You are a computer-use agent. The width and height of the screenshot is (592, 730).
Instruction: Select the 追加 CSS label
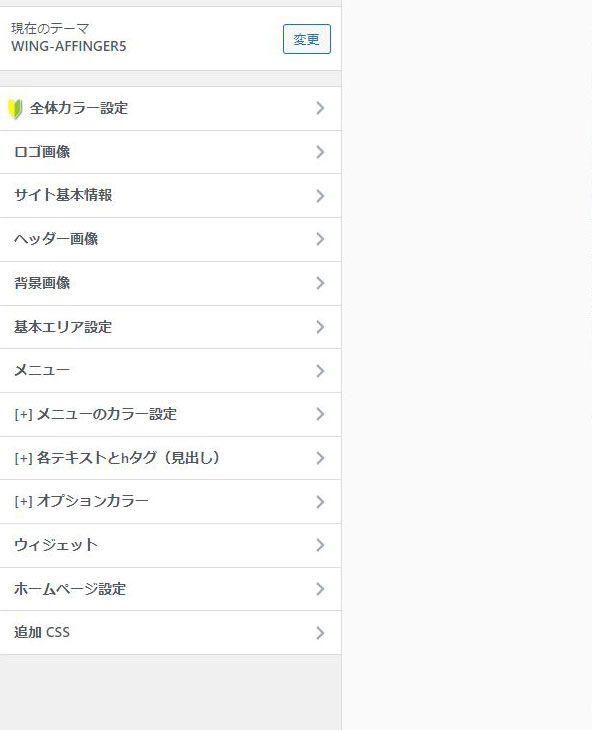42,632
